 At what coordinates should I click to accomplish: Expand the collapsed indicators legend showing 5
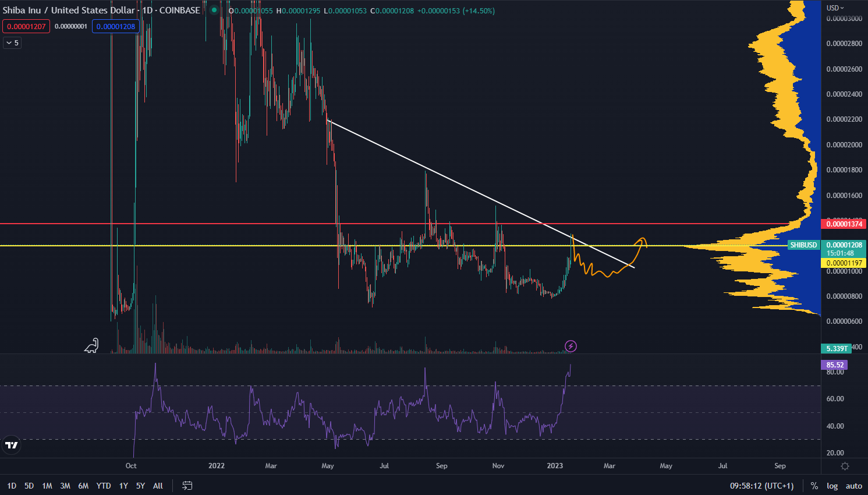12,43
